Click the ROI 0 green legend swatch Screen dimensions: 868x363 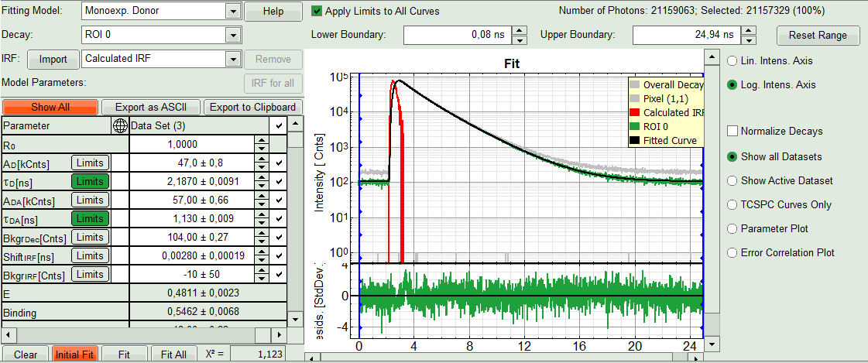point(635,126)
